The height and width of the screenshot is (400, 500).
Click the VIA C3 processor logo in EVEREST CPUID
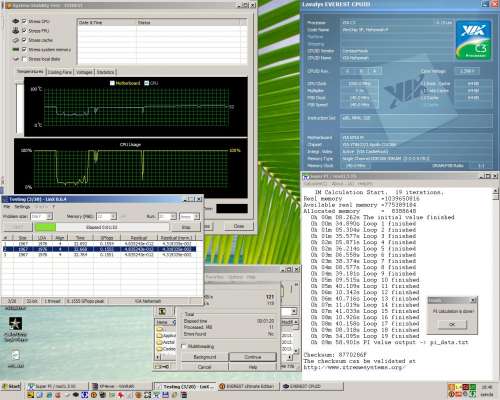(474, 40)
